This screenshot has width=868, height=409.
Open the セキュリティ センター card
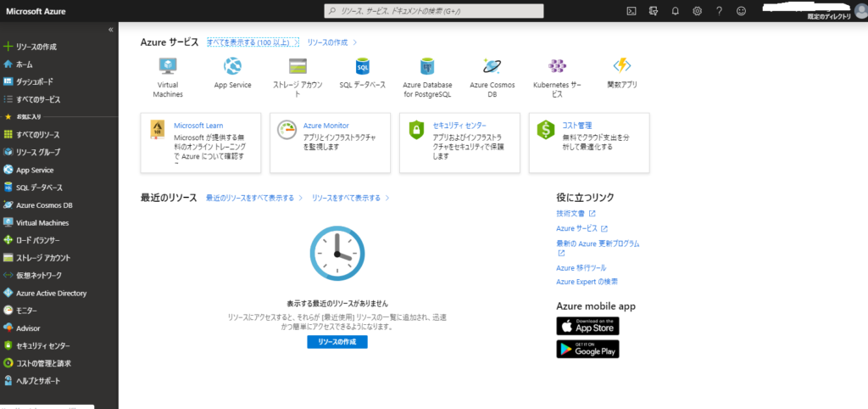(x=459, y=143)
